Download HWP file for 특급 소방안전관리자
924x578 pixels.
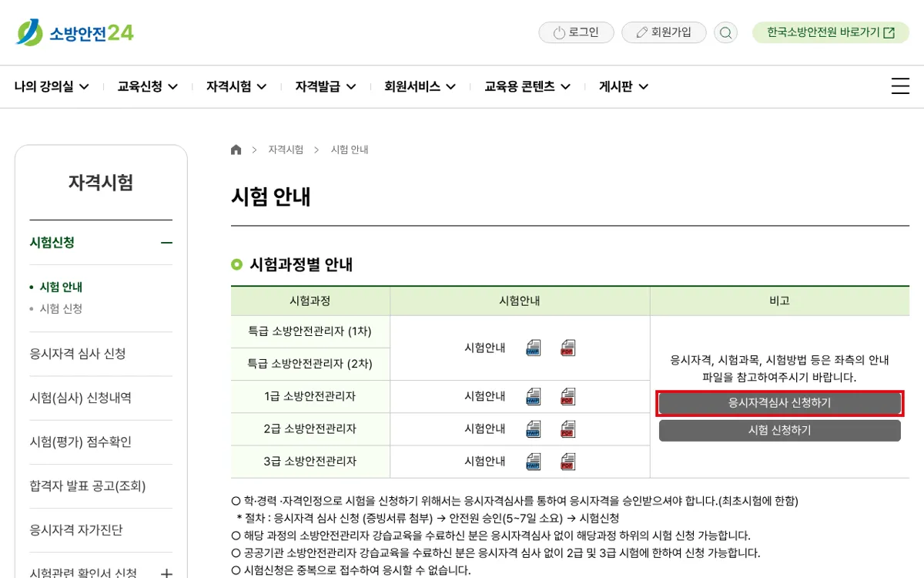(x=534, y=348)
